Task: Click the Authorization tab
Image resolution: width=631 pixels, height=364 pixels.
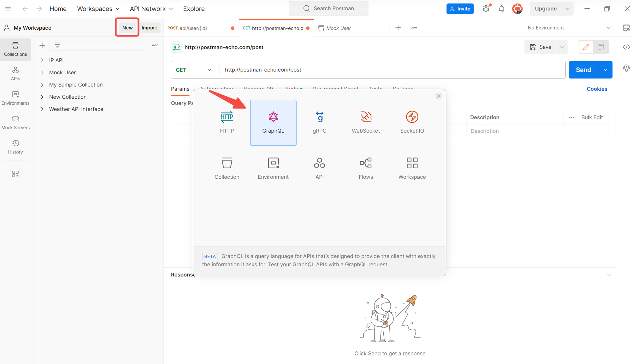Action: point(216,88)
